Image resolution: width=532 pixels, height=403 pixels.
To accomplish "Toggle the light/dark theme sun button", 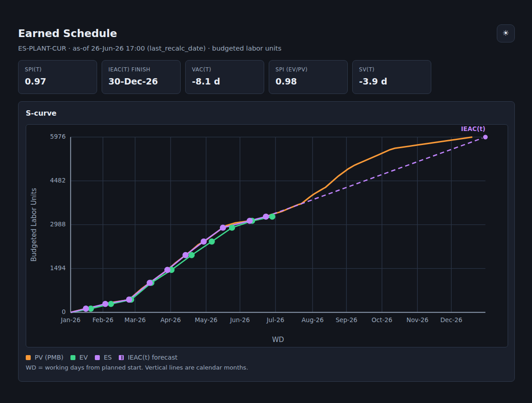I will tap(505, 33).
